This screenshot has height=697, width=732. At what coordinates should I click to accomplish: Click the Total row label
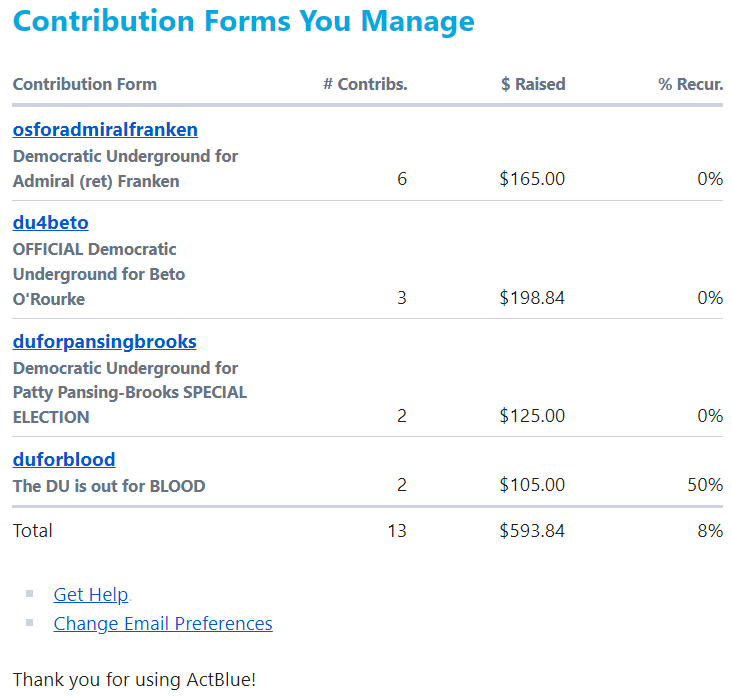pyautogui.click(x=33, y=531)
